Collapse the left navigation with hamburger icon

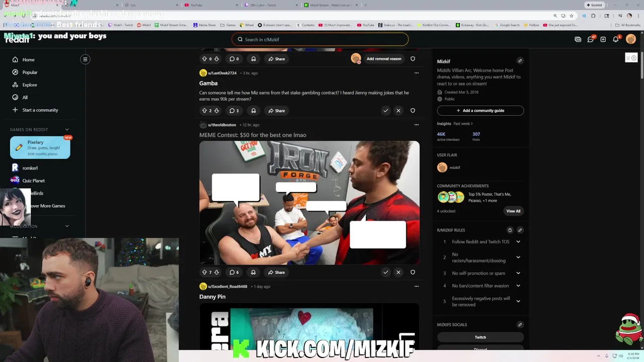tap(85, 59)
